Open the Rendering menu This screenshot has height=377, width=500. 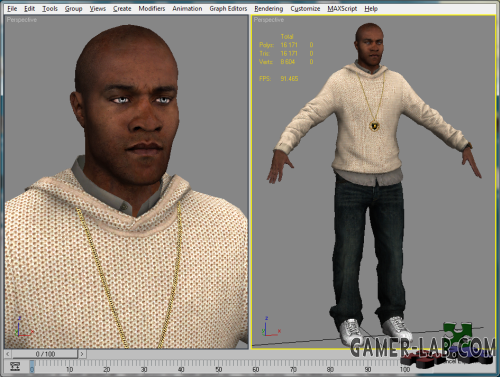point(269,9)
